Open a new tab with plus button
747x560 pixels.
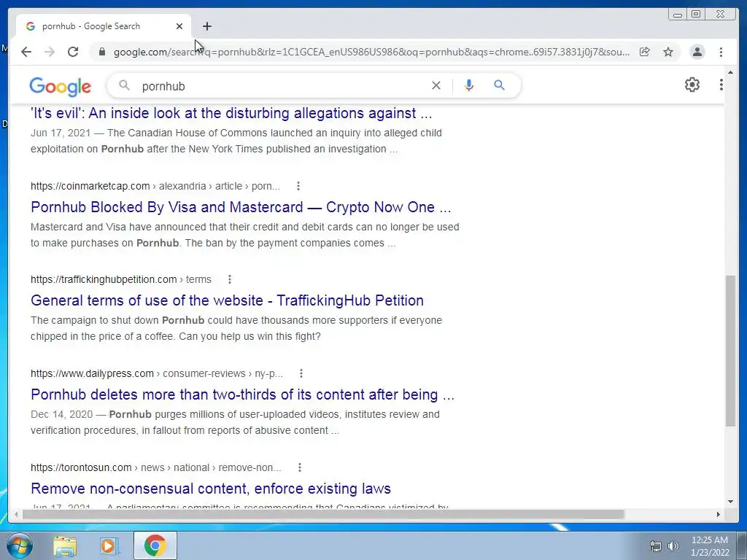pos(206,26)
